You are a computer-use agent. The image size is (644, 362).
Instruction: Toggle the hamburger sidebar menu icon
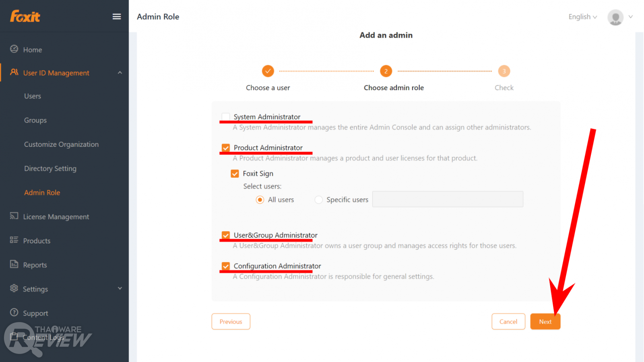click(x=117, y=16)
